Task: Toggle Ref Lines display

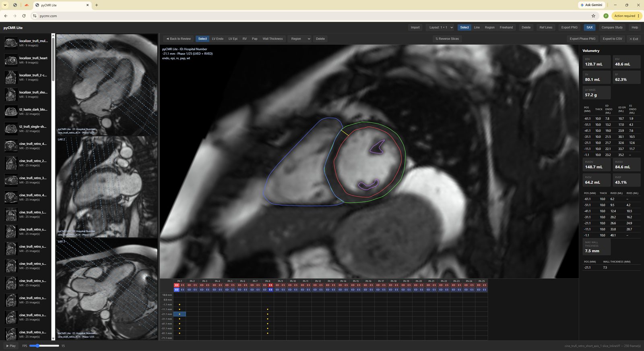Action: coord(546,27)
